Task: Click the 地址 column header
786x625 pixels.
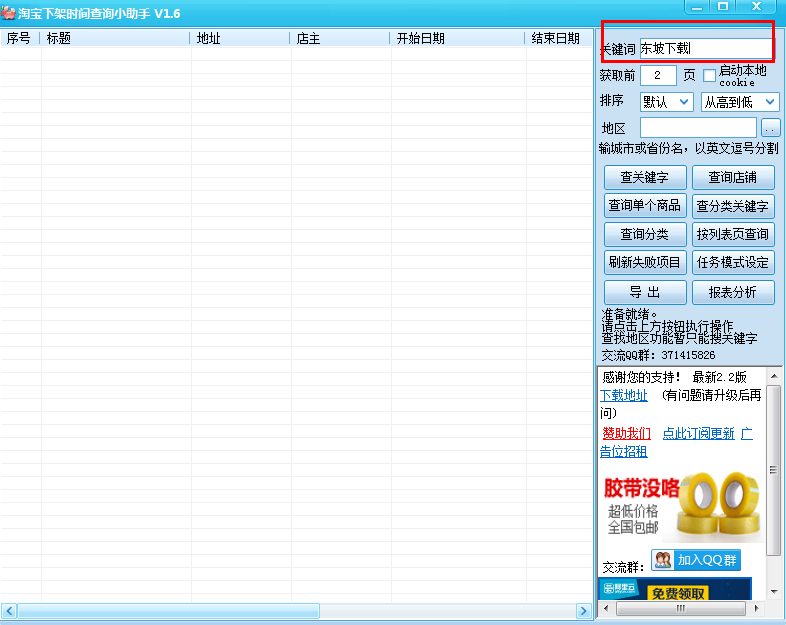Action: (x=240, y=38)
